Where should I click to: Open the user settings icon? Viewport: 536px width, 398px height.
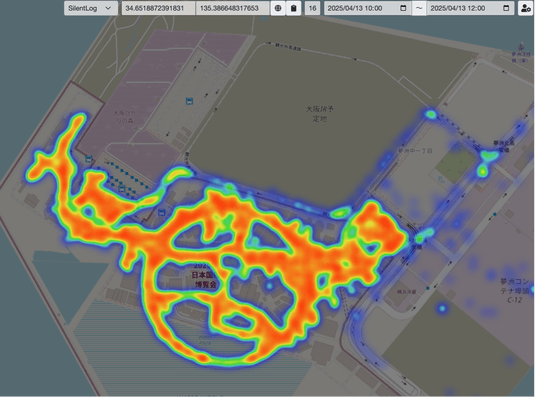coord(526,8)
